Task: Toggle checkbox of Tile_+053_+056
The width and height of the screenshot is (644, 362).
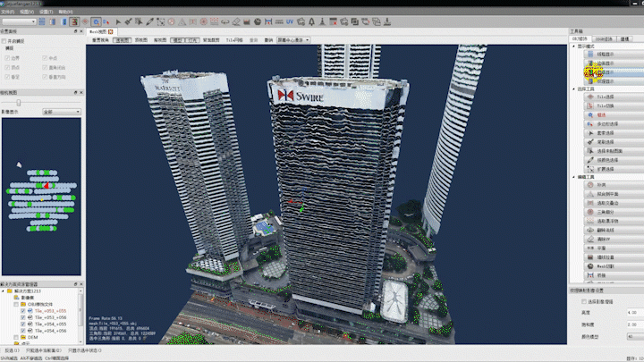Action: click(x=23, y=317)
